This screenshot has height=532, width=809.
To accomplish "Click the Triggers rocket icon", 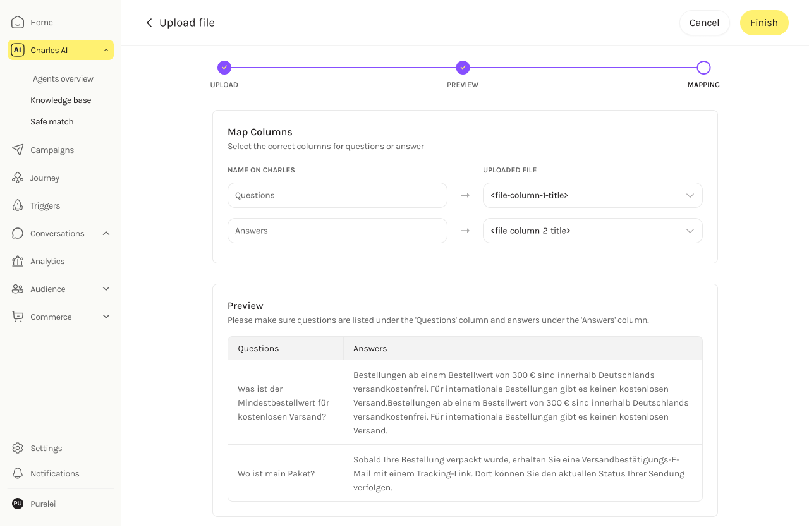I will pyautogui.click(x=18, y=206).
